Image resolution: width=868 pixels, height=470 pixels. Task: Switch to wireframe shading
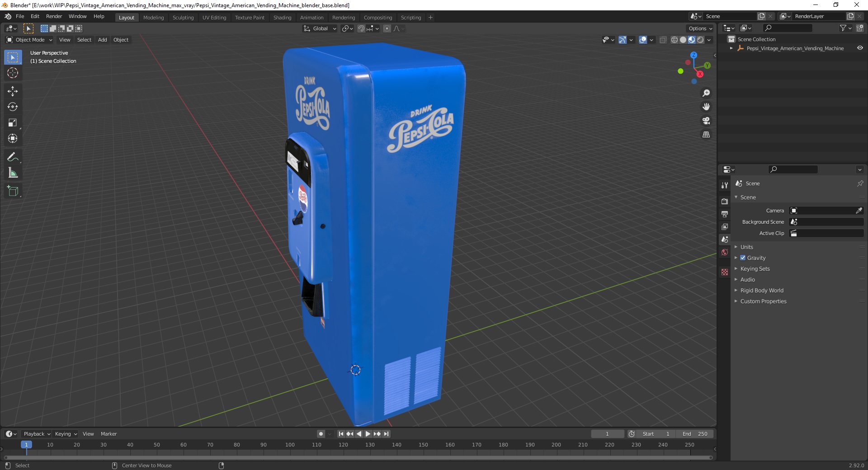click(x=675, y=40)
